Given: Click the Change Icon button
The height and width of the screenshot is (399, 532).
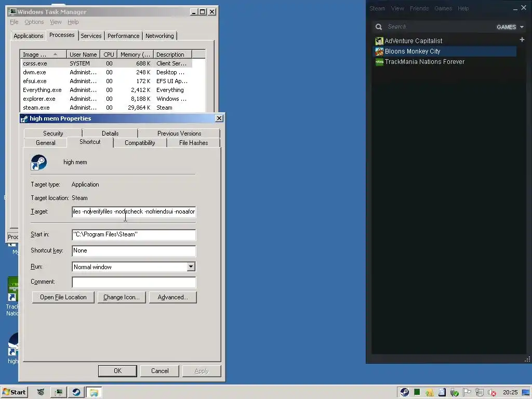Looking at the screenshot, I should click(122, 297).
